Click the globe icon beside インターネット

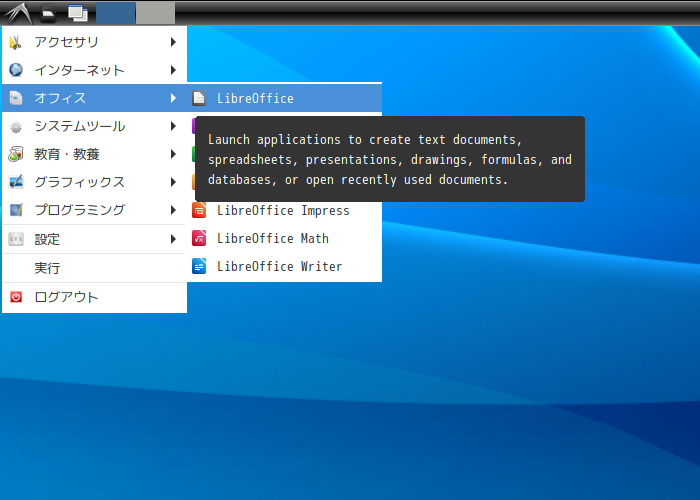[16, 70]
